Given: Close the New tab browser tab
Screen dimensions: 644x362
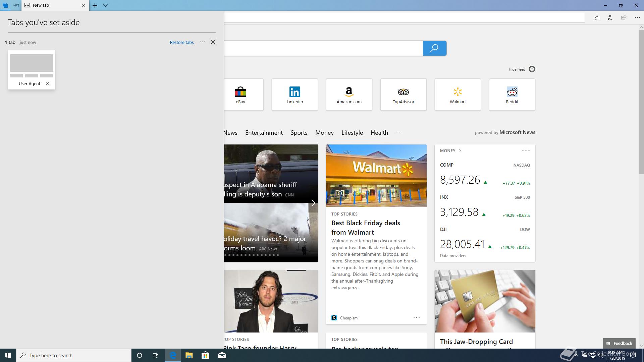Looking at the screenshot, I should pyautogui.click(x=84, y=5).
